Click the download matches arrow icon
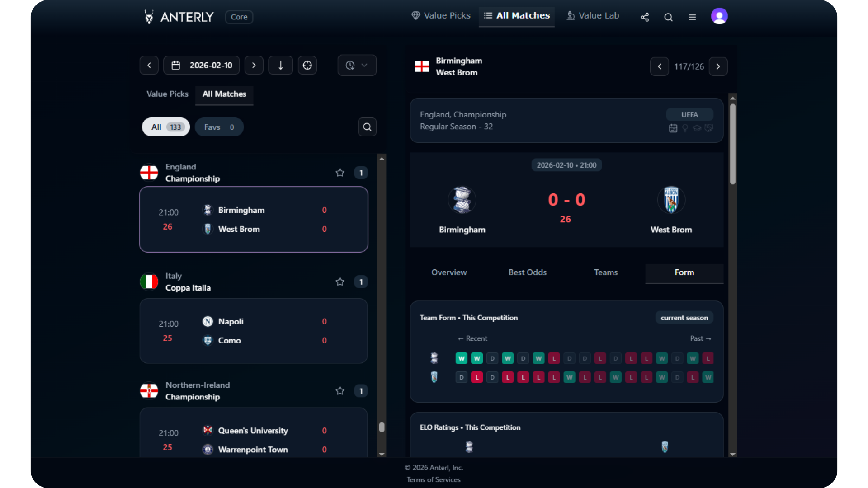Viewport: 868px width, 488px height. coord(281,65)
